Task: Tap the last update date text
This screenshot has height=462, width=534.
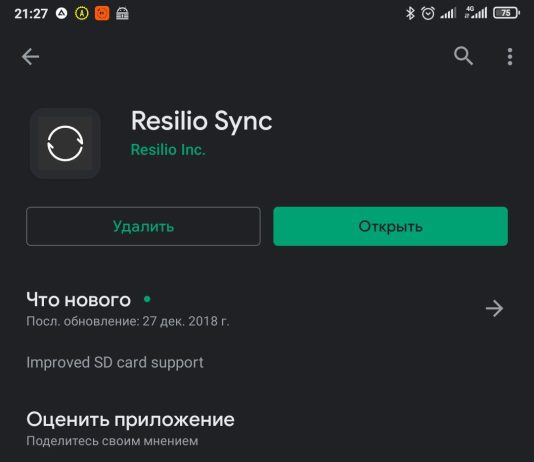Action: tap(128, 321)
